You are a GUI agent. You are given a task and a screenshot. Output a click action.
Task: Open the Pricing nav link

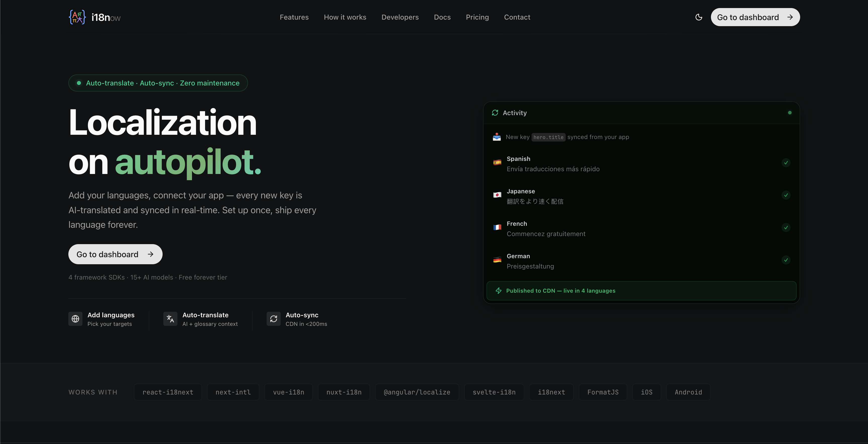[x=477, y=17]
